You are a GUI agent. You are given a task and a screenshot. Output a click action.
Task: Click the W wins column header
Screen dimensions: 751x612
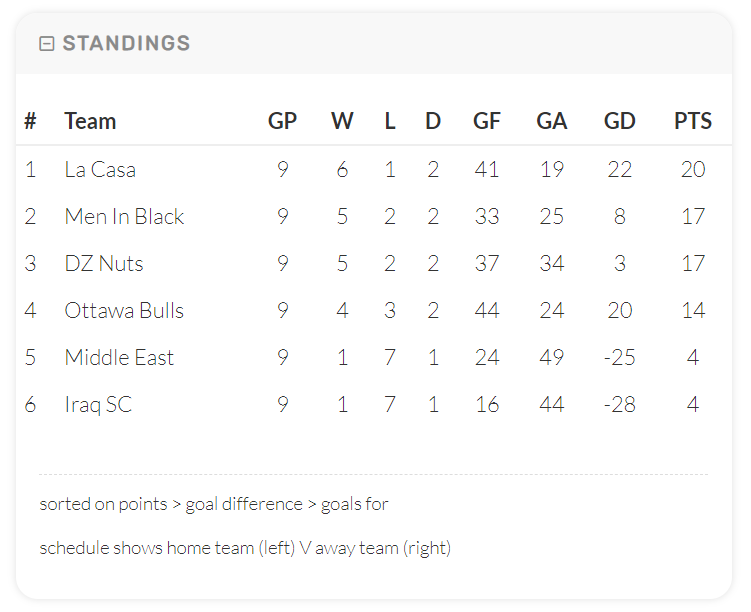tap(342, 122)
